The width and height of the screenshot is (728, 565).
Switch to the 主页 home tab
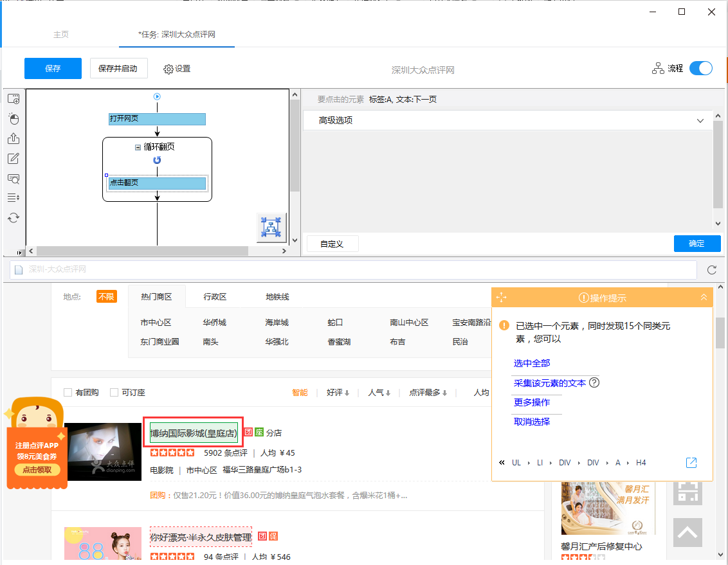point(61,35)
